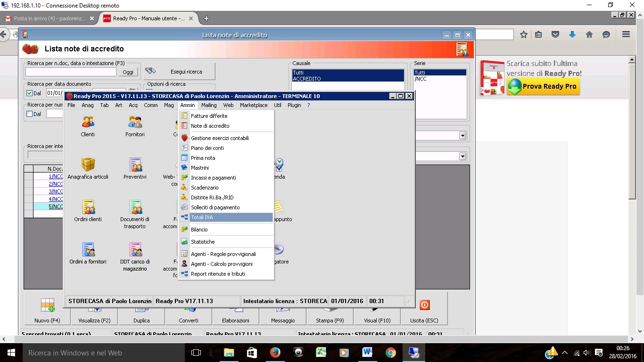Select Fatture differite menu entry
The height and width of the screenshot is (362, 644).
pyautogui.click(x=226, y=116)
